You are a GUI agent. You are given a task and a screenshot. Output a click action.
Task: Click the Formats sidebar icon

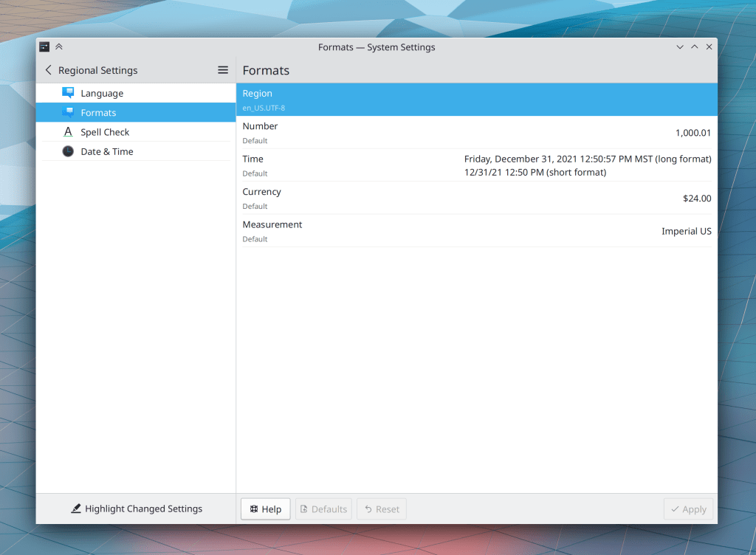tap(68, 113)
